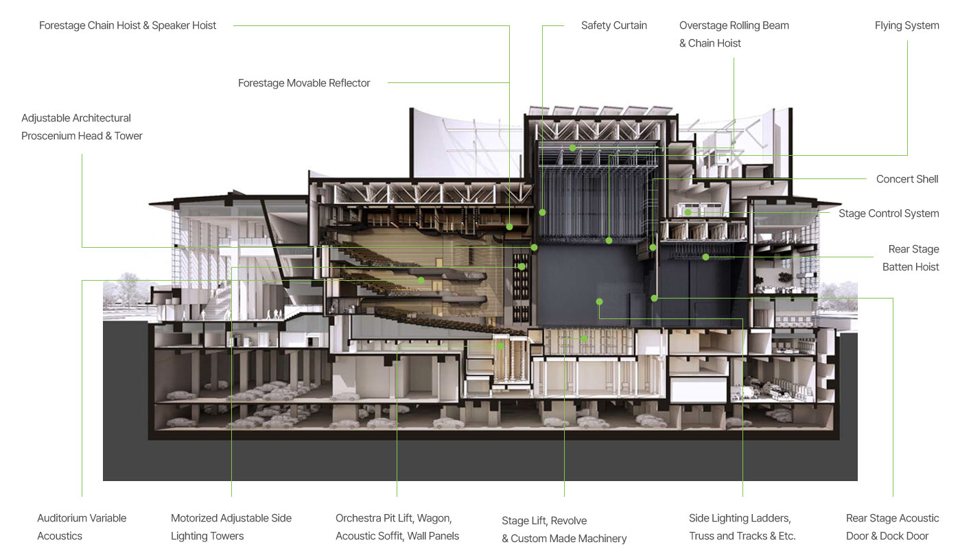Select the Rear Stage Batten Hoist marker dot
The image size is (960, 560).
(x=705, y=257)
